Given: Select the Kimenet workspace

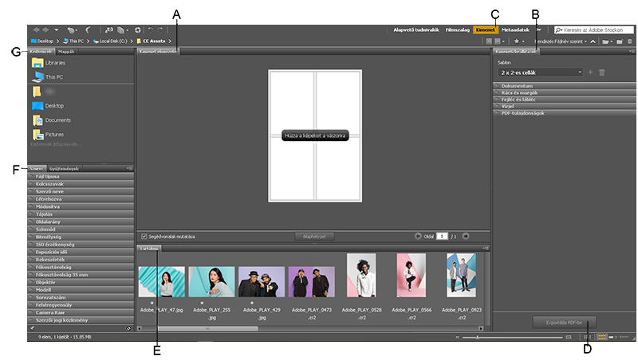Looking at the screenshot, I should tap(486, 29).
